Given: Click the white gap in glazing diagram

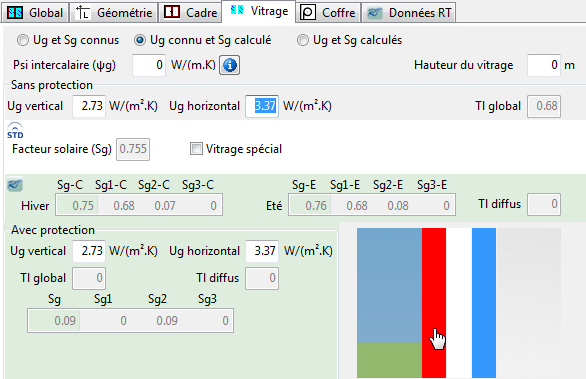Looking at the screenshot, I should pos(459,303).
